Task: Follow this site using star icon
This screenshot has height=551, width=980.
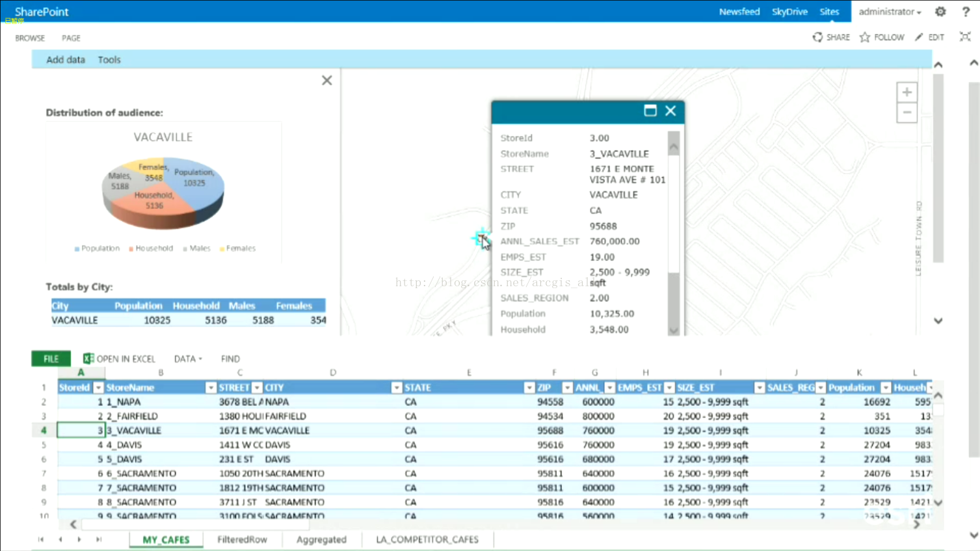Action: coord(865,37)
